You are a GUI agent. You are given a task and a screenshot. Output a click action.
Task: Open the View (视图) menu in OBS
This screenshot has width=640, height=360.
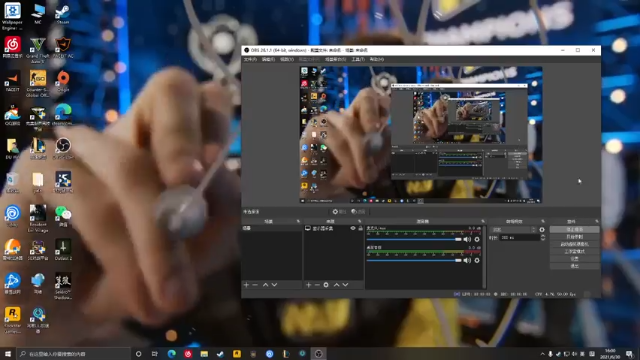point(287,60)
